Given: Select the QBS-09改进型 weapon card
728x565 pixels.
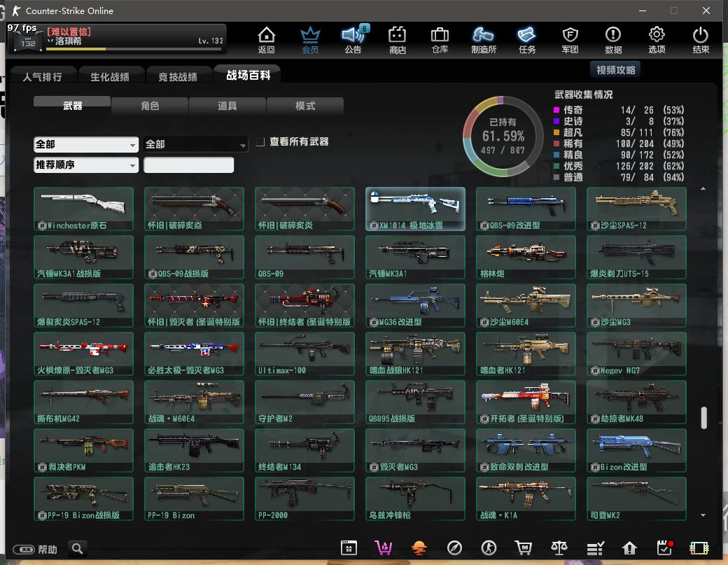Looking at the screenshot, I should pyautogui.click(x=526, y=209).
